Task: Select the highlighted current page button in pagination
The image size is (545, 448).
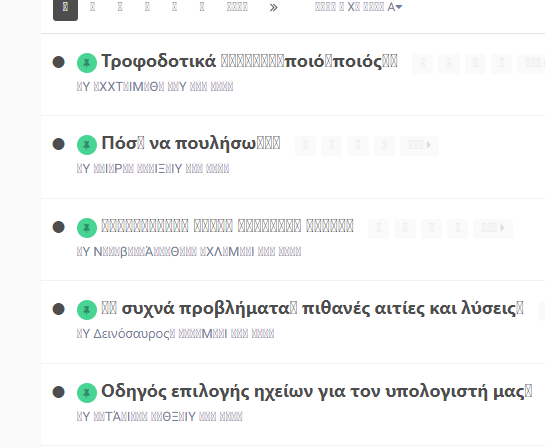Action: tap(65, 9)
